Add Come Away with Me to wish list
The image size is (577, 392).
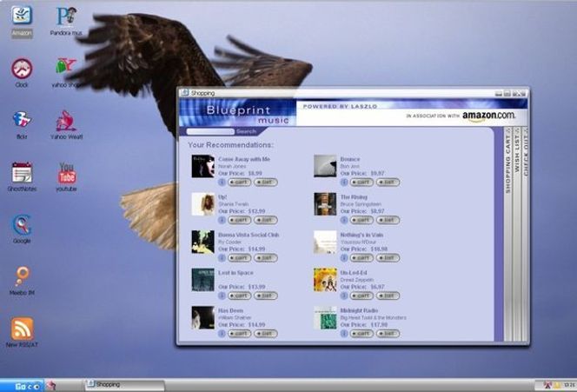[x=266, y=183]
